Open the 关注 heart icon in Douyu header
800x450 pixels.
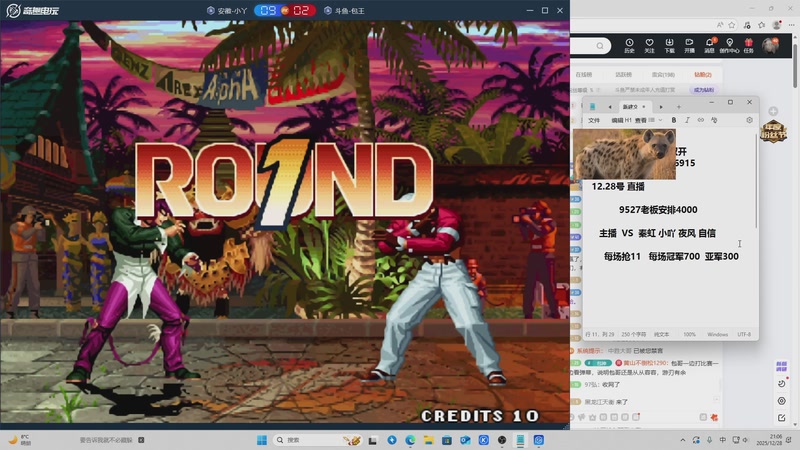point(649,45)
